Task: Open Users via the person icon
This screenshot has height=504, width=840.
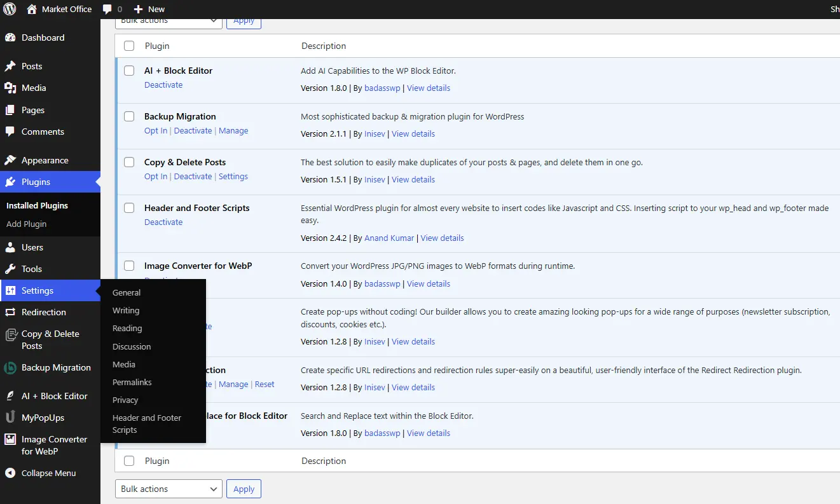Action: click(10, 247)
